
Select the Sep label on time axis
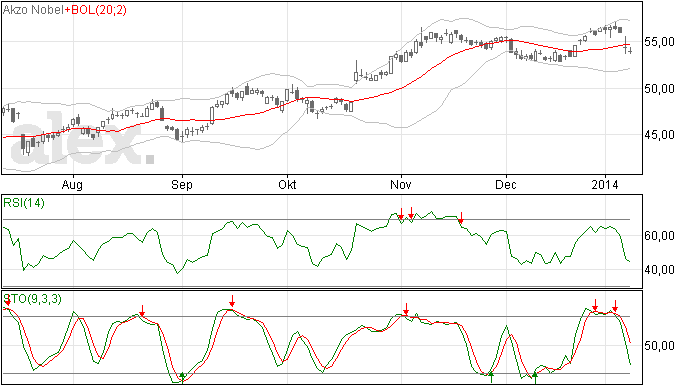point(182,184)
